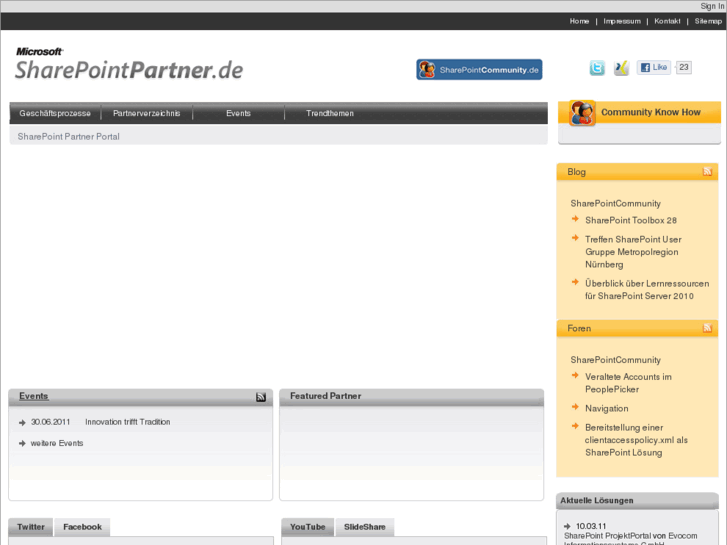This screenshot has width=727, height=545.
Task: Open the Navigation forum thread
Action: pyautogui.click(x=606, y=409)
